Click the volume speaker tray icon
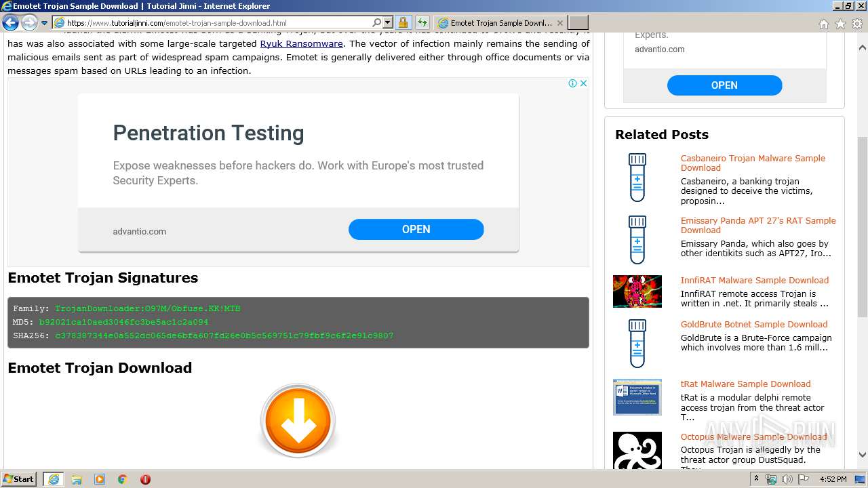 [787, 479]
